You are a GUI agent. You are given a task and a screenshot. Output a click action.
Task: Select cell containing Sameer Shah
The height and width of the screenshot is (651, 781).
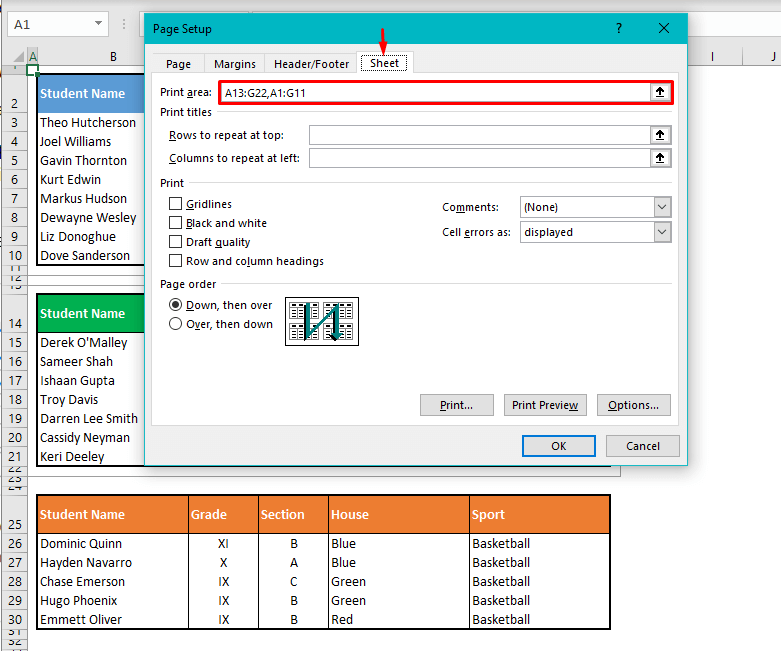coord(91,362)
